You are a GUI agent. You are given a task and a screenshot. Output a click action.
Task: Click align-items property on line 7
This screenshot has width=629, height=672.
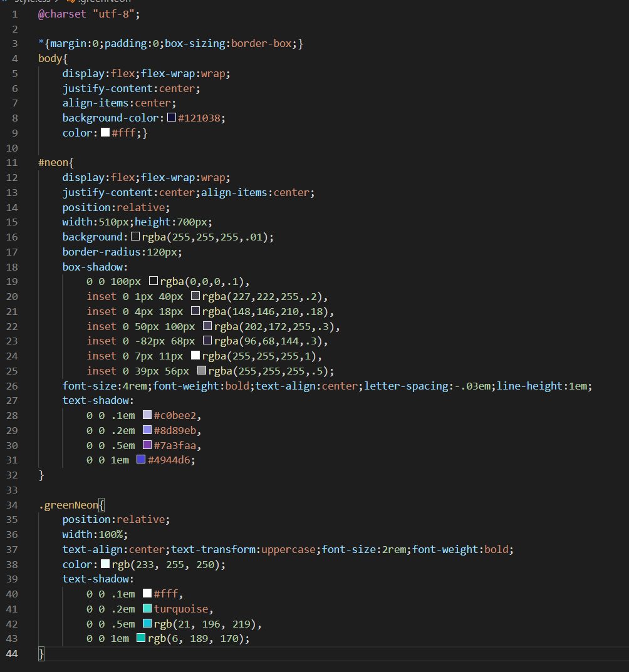point(96,103)
